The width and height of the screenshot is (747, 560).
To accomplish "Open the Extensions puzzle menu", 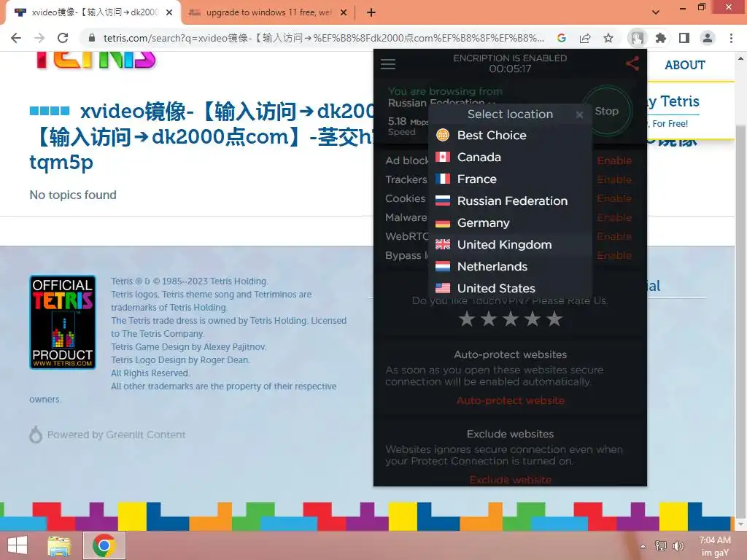I will tap(661, 38).
